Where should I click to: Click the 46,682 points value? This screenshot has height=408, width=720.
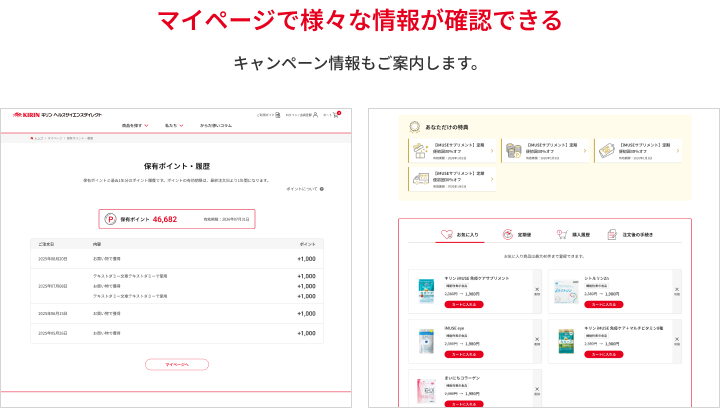click(x=165, y=219)
